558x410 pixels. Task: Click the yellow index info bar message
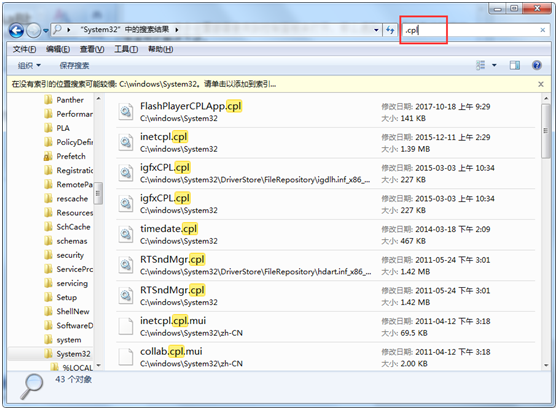tap(144, 84)
